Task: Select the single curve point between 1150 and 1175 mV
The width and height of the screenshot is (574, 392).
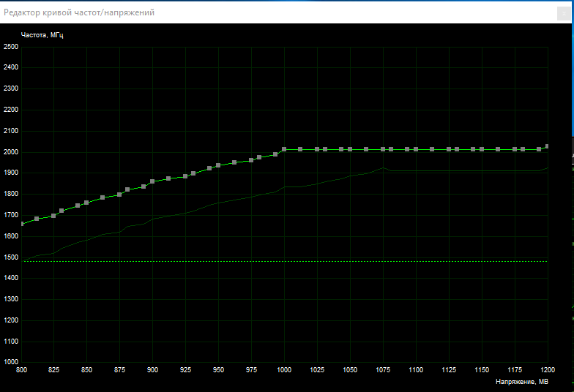Action: coord(498,149)
